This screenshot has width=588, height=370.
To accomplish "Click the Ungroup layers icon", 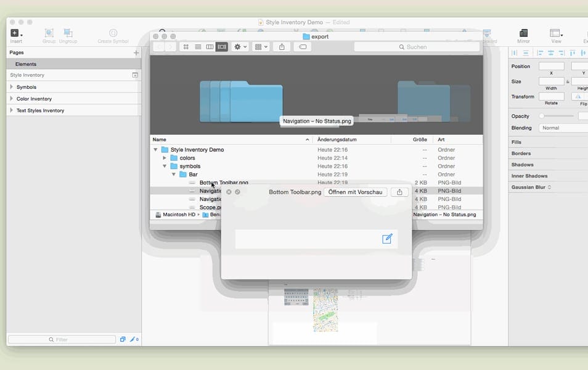I will click(68, 33).
